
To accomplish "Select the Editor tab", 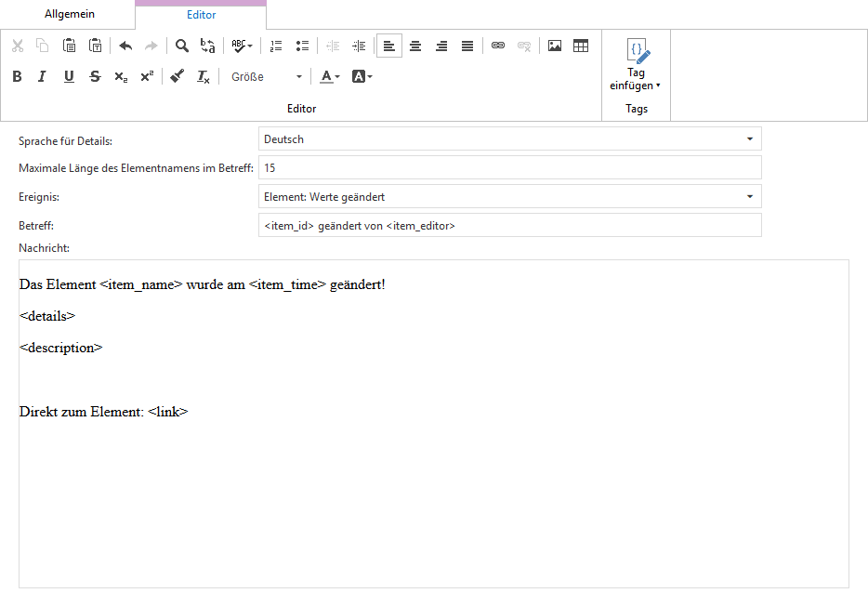I will coord(201,15).
